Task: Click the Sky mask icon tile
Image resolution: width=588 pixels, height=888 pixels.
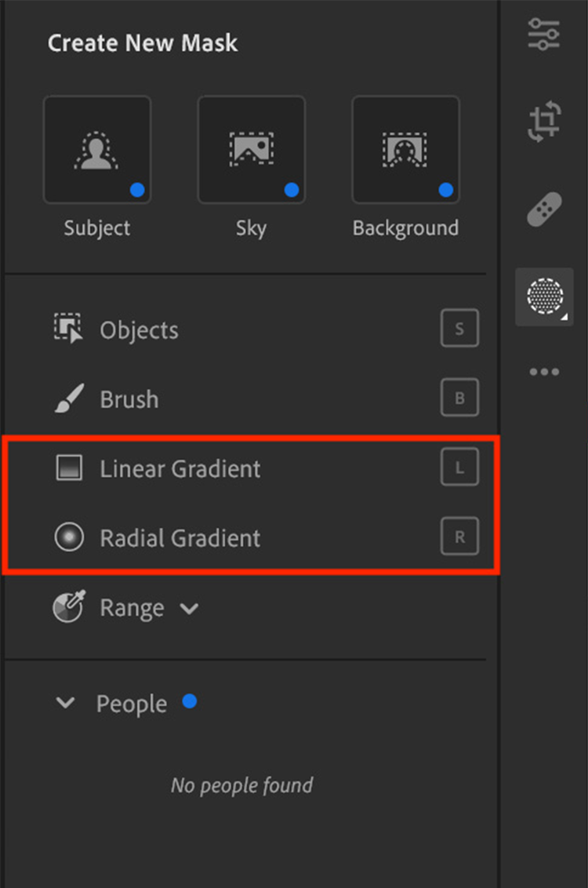Action: (251, 149)
